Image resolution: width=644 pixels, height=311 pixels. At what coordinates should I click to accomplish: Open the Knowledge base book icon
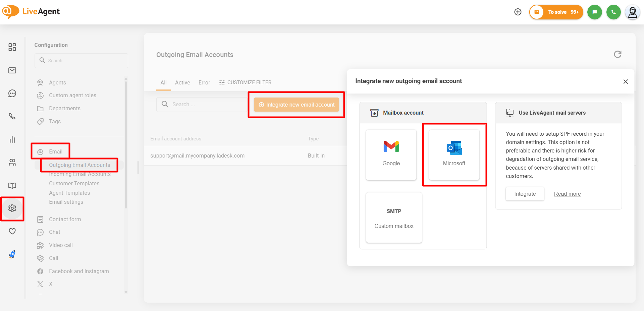12,186
